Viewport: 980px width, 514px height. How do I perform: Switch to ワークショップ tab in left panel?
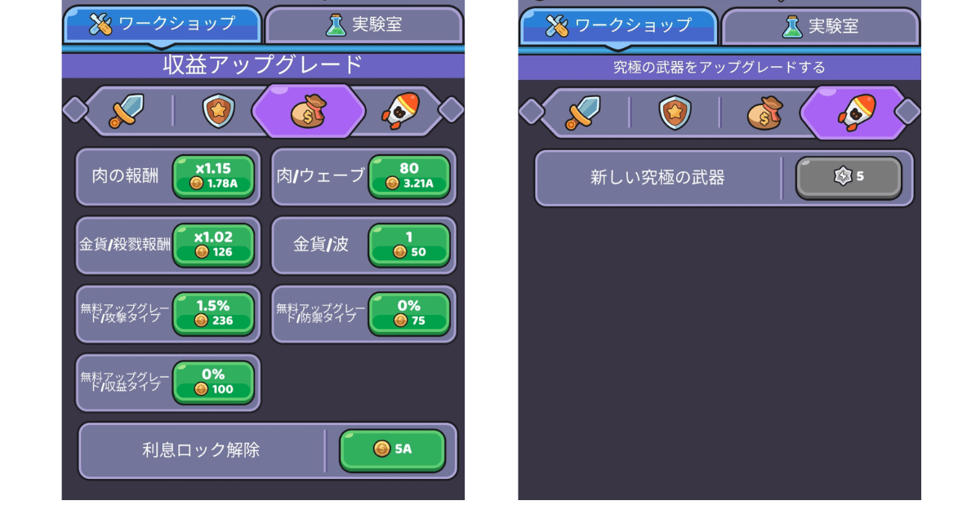163,24
